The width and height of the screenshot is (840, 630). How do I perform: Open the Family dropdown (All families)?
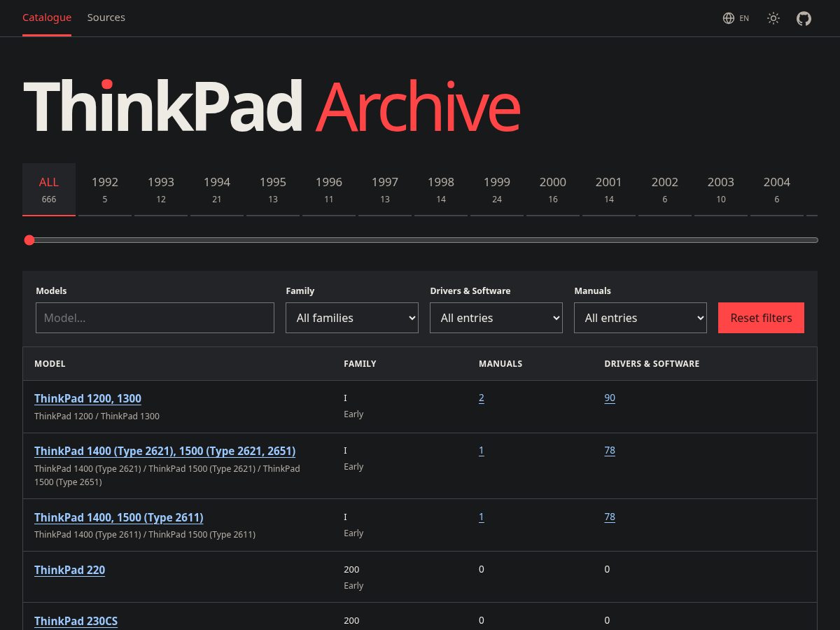(352, 318)
